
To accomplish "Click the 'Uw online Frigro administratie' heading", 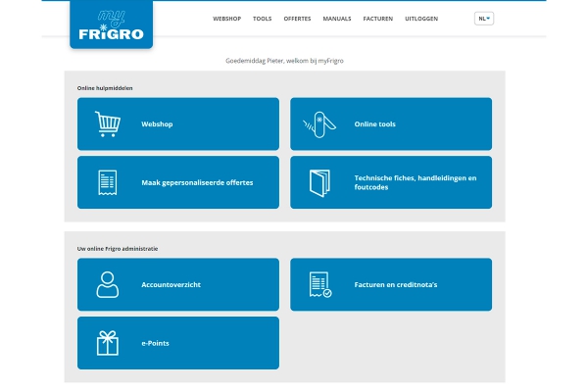I will coord(118,249).
